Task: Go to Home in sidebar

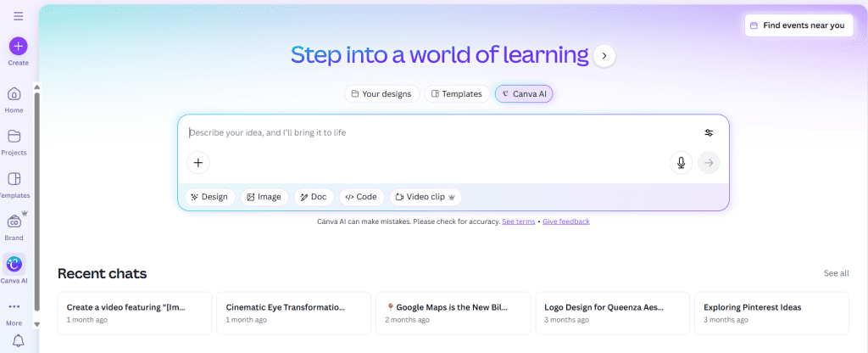Action: point(14,99)
